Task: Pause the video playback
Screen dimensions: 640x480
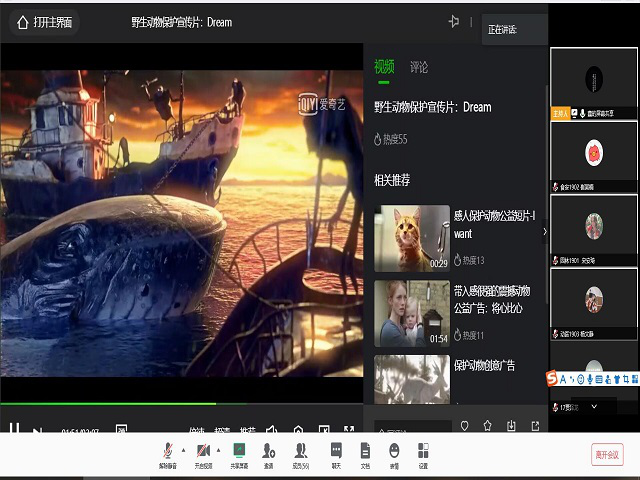Action: [x=14, y=427]
